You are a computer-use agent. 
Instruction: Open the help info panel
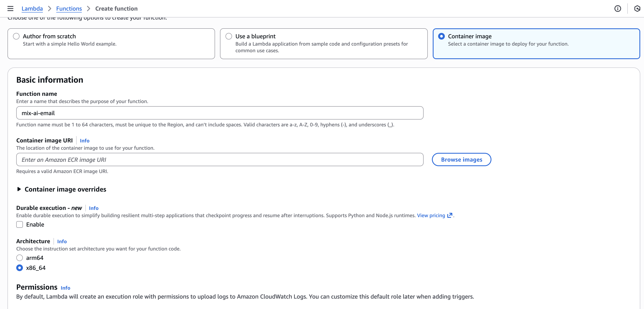[x=618, y=9]
